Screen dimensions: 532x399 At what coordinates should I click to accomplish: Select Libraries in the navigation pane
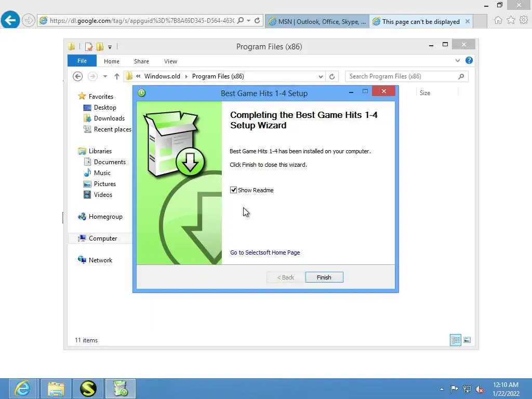tap(100, 151)
